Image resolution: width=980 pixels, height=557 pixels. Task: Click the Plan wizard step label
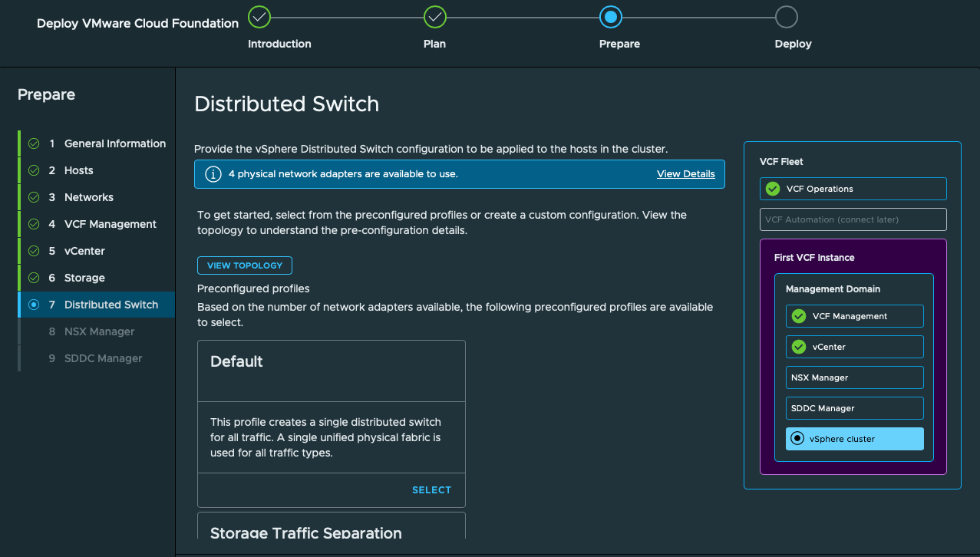[434, 44]
